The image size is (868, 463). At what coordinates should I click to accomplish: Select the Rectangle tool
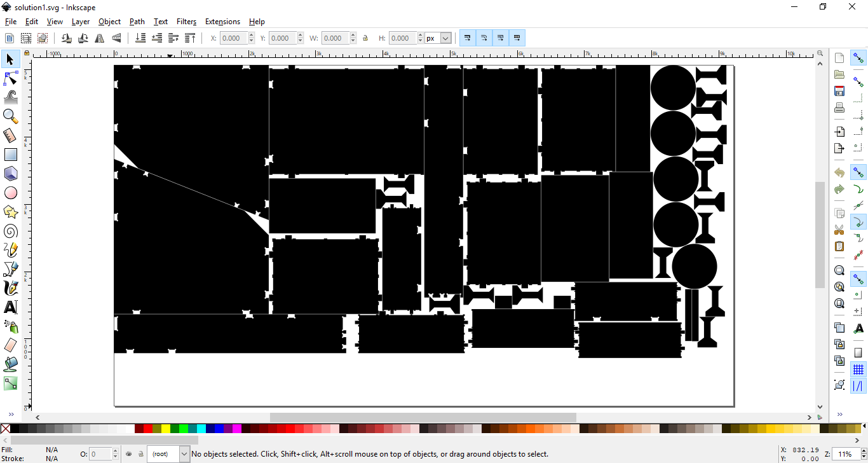tap(10, 155)
